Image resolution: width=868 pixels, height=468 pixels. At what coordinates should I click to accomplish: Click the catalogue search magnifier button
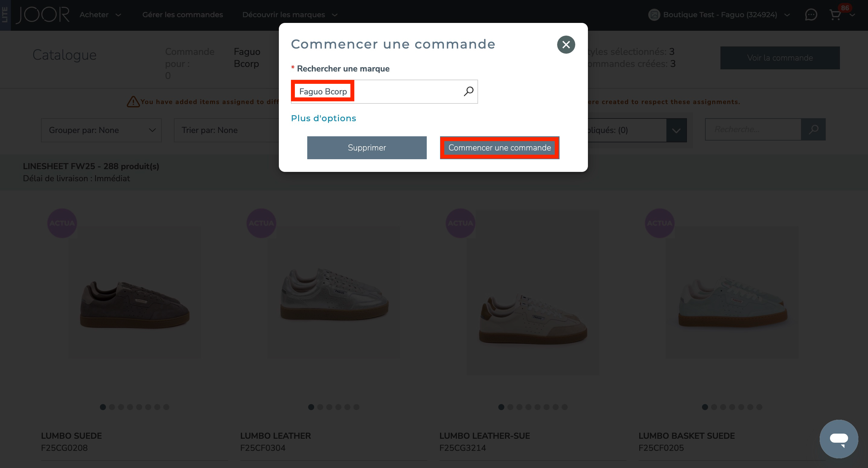tap(813, 129)
